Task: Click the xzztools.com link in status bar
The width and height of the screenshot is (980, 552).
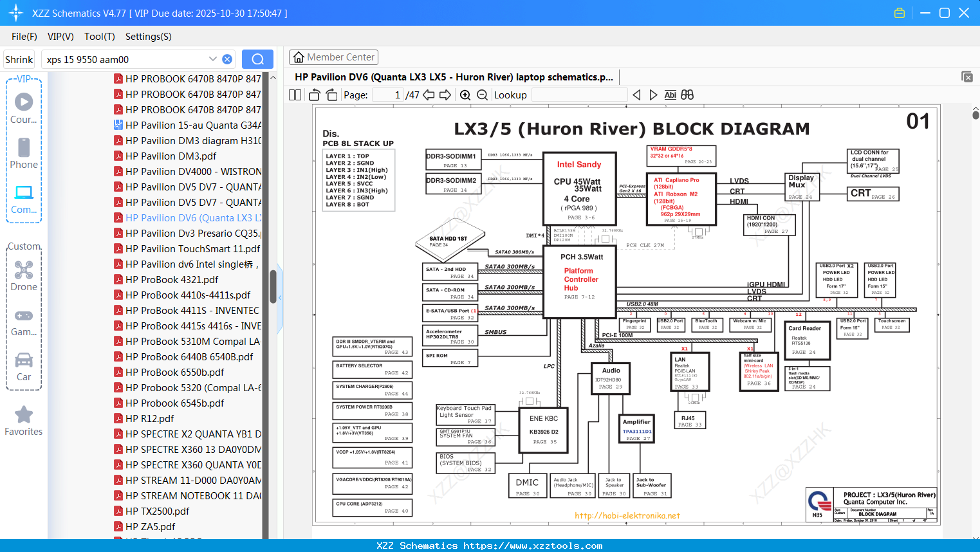Action: pyautogui.click(x=533, y=546)
